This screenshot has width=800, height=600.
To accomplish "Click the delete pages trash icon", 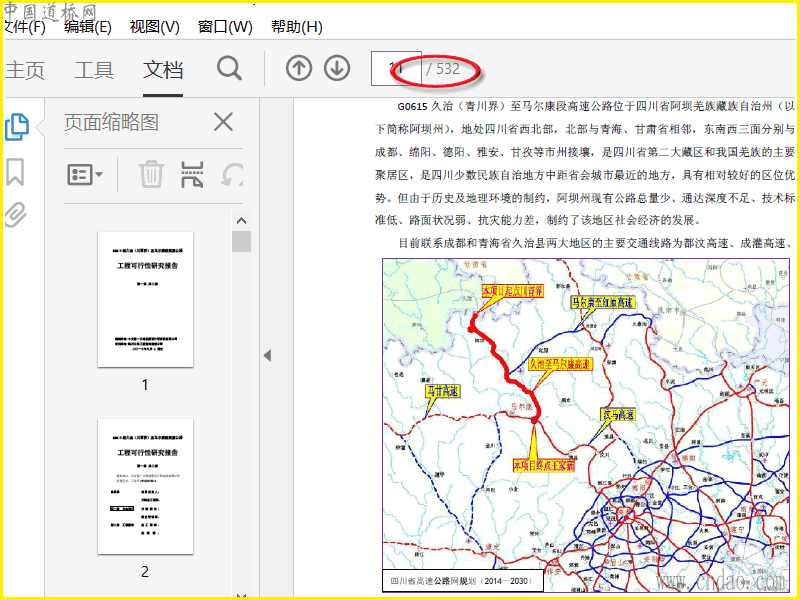I will click(x=152, y=174).
